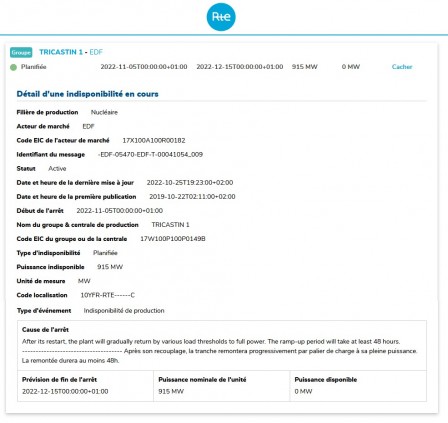Select the message identifier EDF-05470 text
The height and width of the screenshot is (423, 448).
point(150,154)
